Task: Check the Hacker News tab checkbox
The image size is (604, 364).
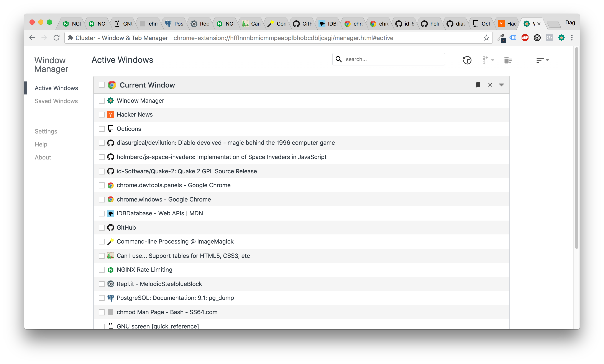Action: click(102, 115)
